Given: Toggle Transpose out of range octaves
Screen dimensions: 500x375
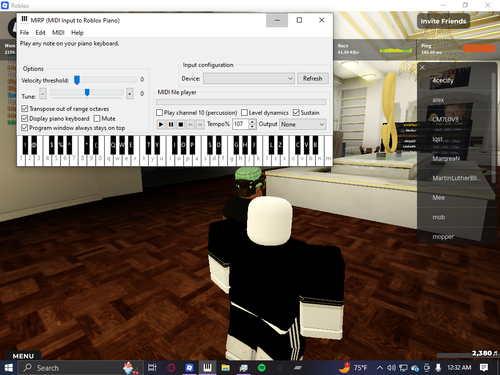Looking at the screenshot, I should click(24, 109).
